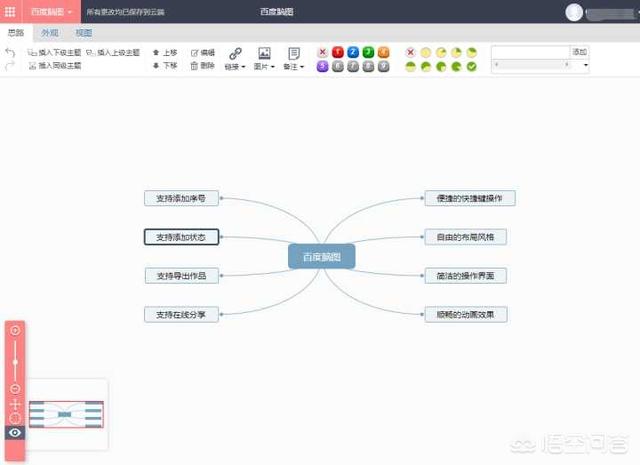This screenshot has width=640, height=465.
Task: Click 插入同级主题 to add sibling topic
Action: click(55, 65)
